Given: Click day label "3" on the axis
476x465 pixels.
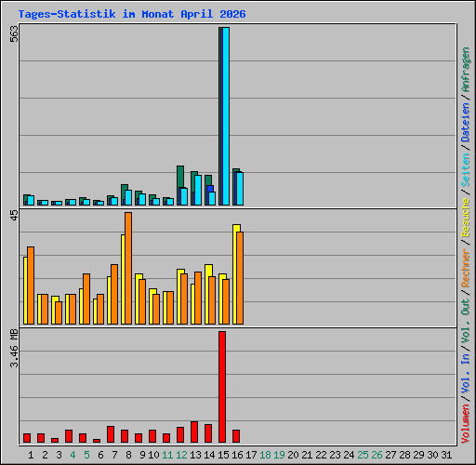Looking at the screenshot, I should point(59,455).
